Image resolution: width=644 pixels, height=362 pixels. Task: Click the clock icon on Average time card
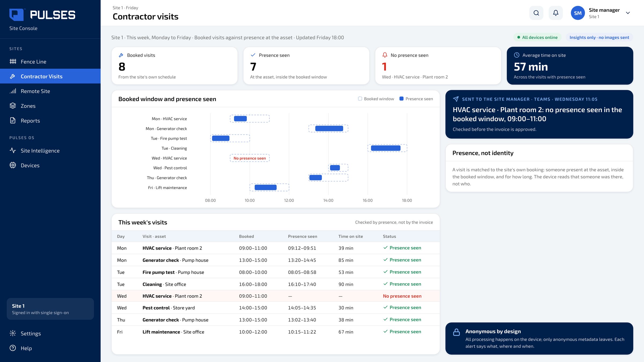tap(517, 55)
